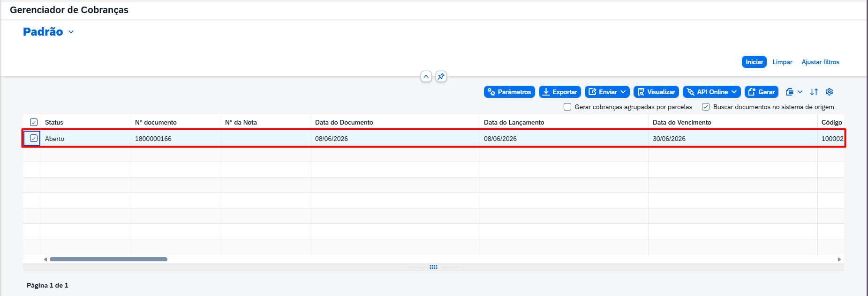Click the Iniciar button
Screen dimensions: 868x296
click(x=754, y=62)
